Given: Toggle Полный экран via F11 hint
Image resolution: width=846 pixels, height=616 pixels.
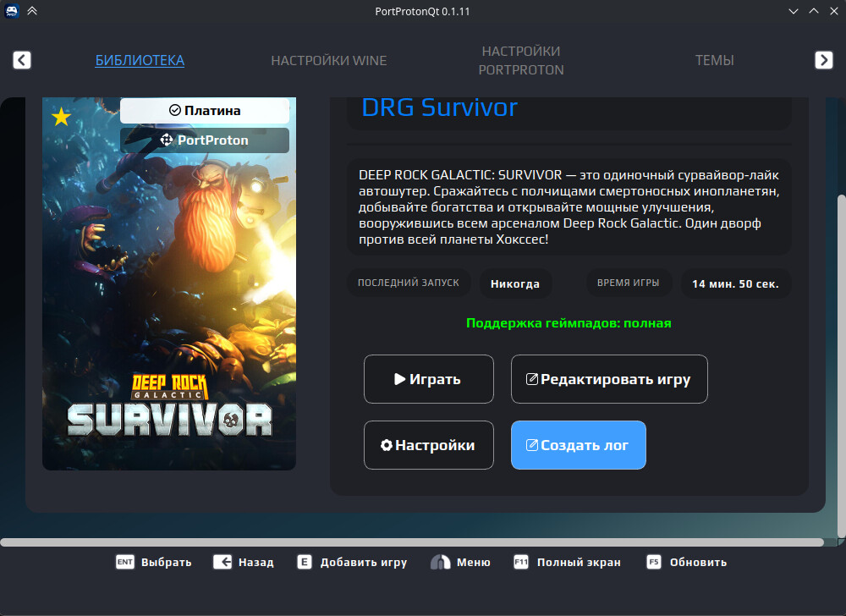Looking at the screenshot, I should pyautogui.click(x=521, y=563).
